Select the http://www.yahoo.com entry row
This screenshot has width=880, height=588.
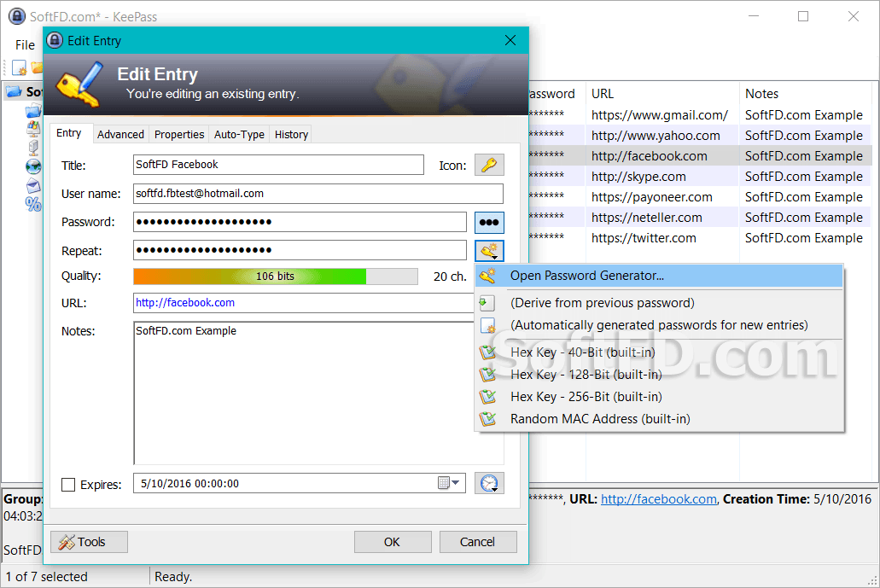pyautogui.click(x=701, y=135)
